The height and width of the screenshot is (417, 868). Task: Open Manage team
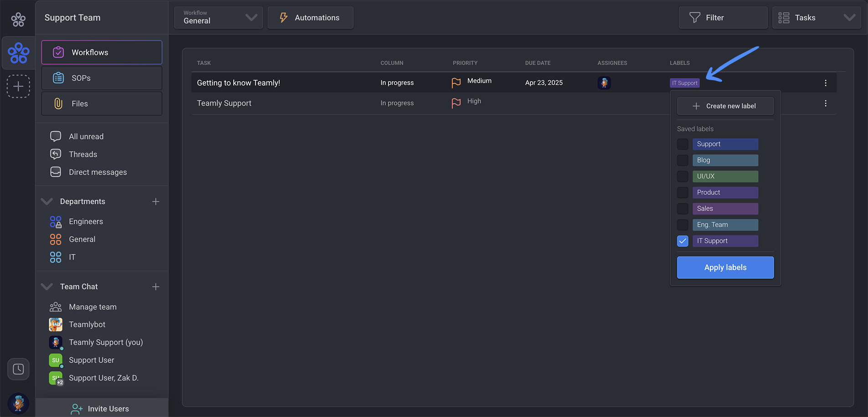(x=93, y=307)
